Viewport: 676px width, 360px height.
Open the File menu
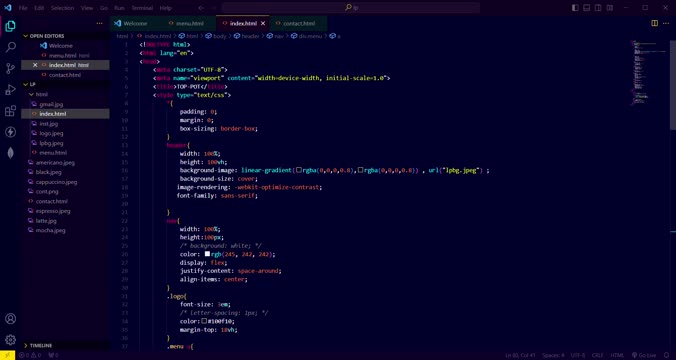(x=23, y=8)
